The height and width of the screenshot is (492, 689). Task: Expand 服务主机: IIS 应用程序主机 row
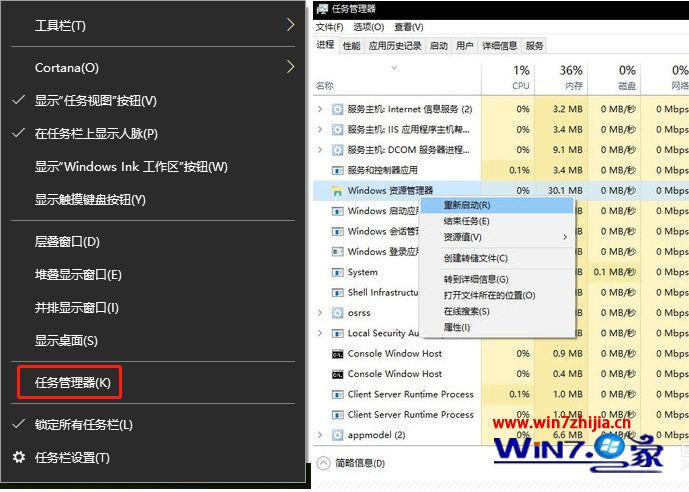(320, 130)
